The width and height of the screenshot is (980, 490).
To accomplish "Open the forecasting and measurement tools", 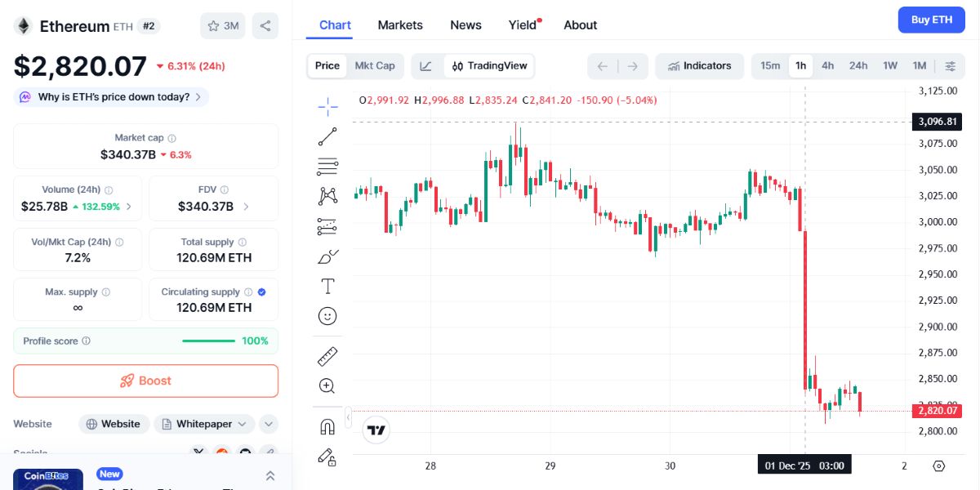I will [x=327, y=226].
